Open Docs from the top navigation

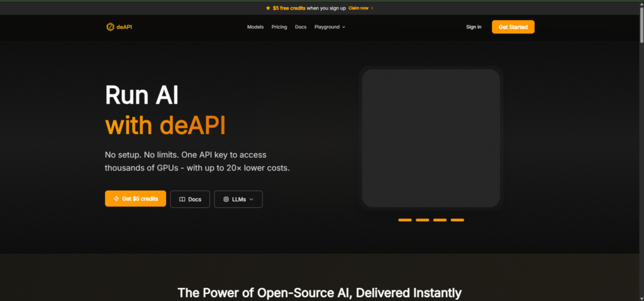[301, 27]
